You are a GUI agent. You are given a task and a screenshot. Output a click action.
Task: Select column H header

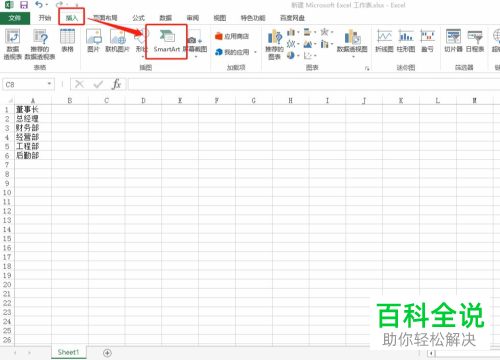[290, 100]
